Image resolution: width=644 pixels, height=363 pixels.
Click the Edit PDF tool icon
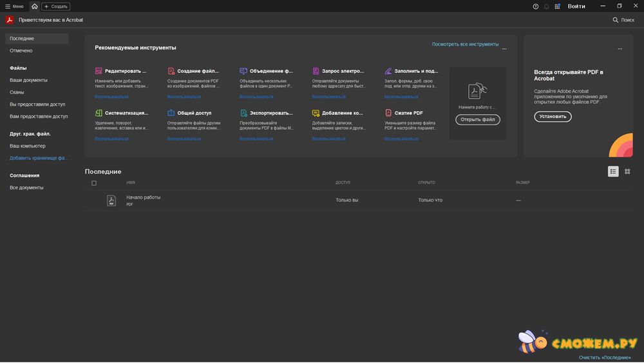(99, 71)
